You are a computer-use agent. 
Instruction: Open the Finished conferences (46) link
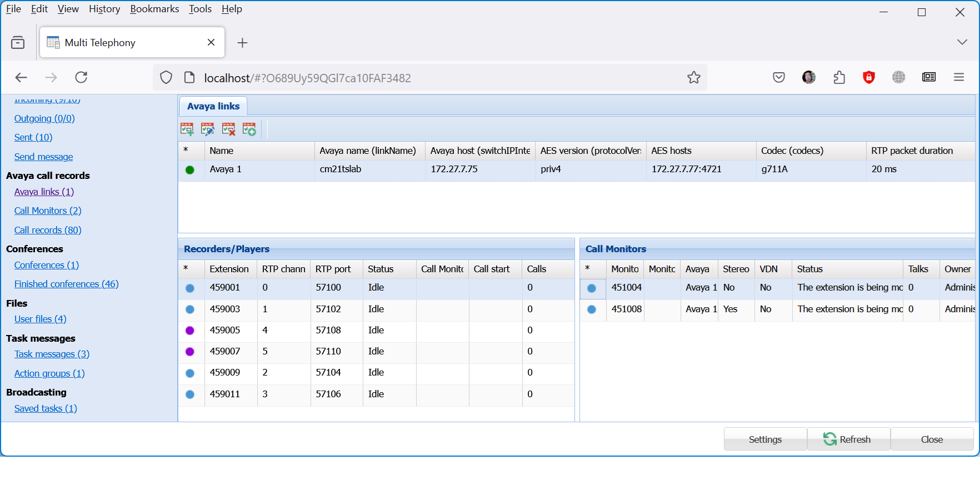tap(67, 284)
